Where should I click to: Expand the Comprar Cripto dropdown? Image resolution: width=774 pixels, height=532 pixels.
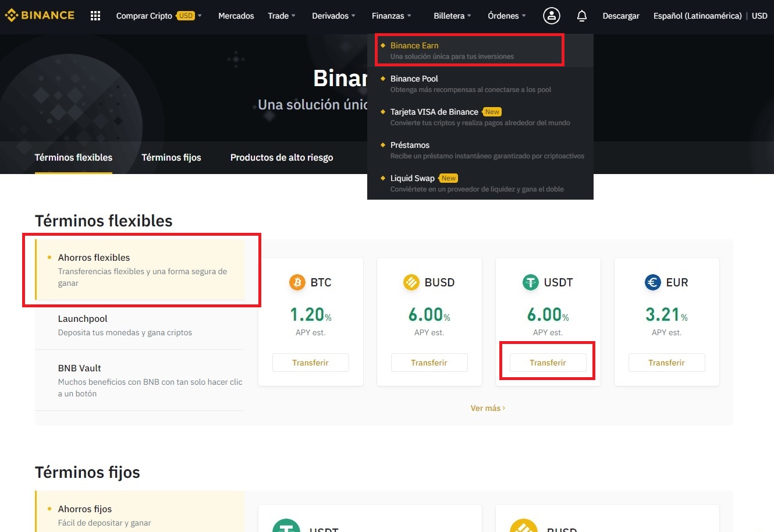point(159,16)
